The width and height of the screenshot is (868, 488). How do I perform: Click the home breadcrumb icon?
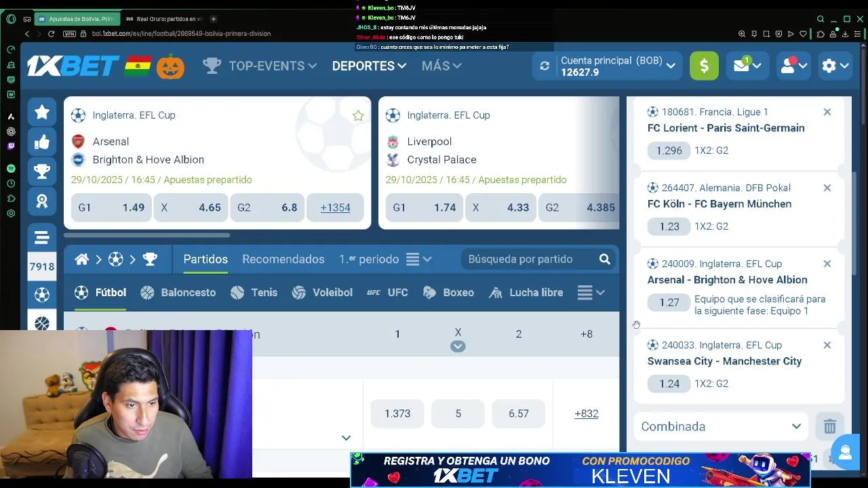pyautogui.click(x=82, y=259)
